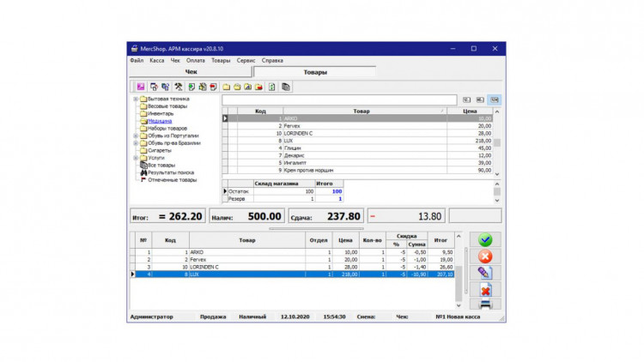
Task: Switch to the Чек tab
Action: pos(191,72)
